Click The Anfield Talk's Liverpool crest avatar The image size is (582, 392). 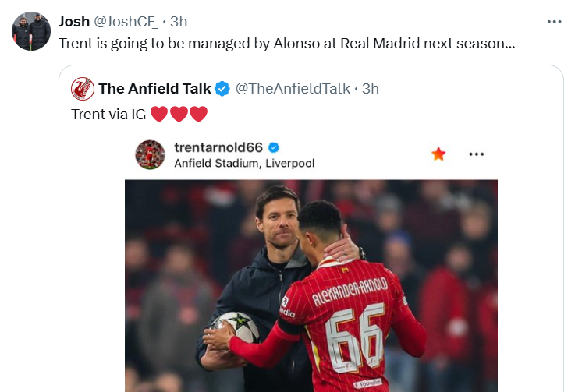[x=82, y=89]
